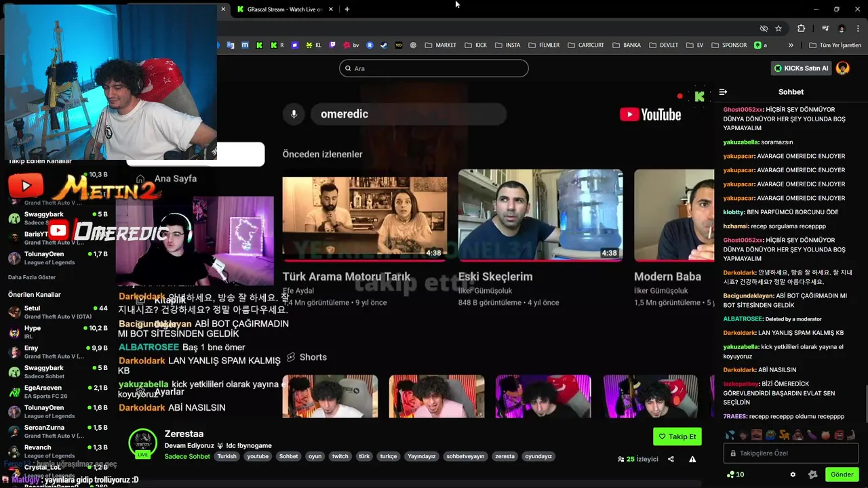Open SPONSOR bookmarks folder

[728, 45]
